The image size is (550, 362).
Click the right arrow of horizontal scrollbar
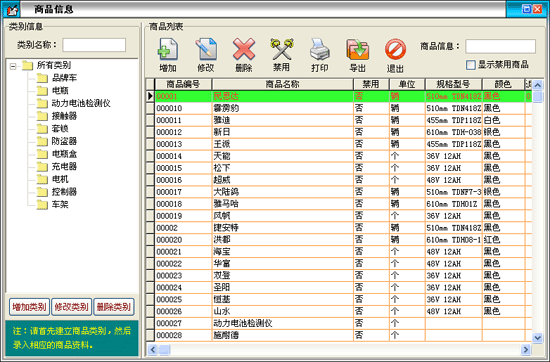[525, 349]
